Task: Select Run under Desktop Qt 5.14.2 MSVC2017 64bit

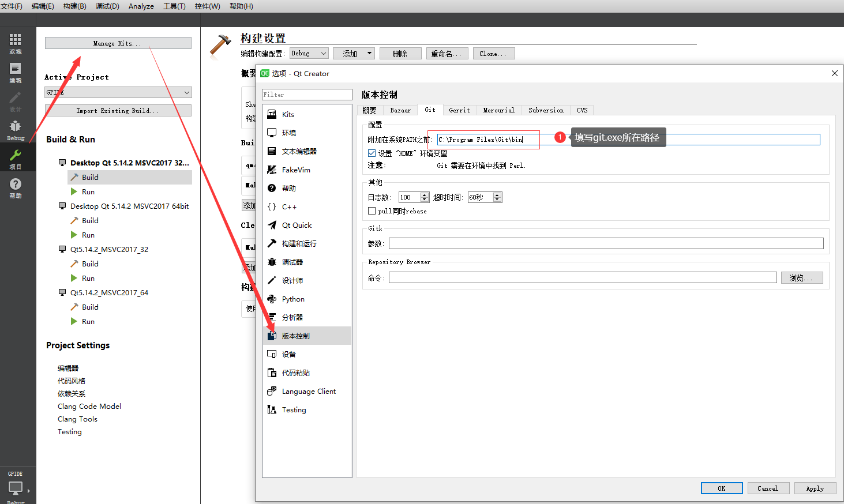Action: click(88, 235)
